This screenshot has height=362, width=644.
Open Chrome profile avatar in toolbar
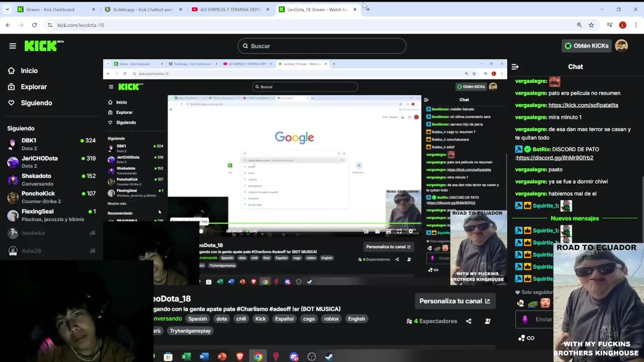click(622, 25)
